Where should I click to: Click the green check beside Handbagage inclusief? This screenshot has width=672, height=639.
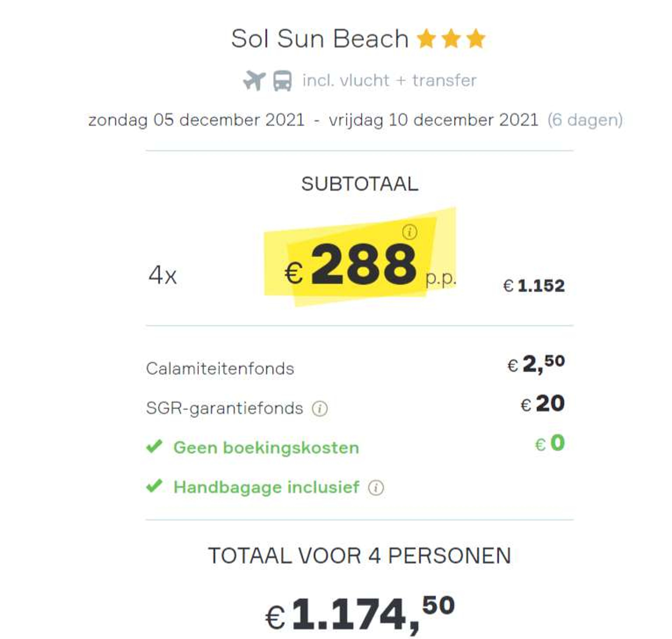[x=154, y=486]
